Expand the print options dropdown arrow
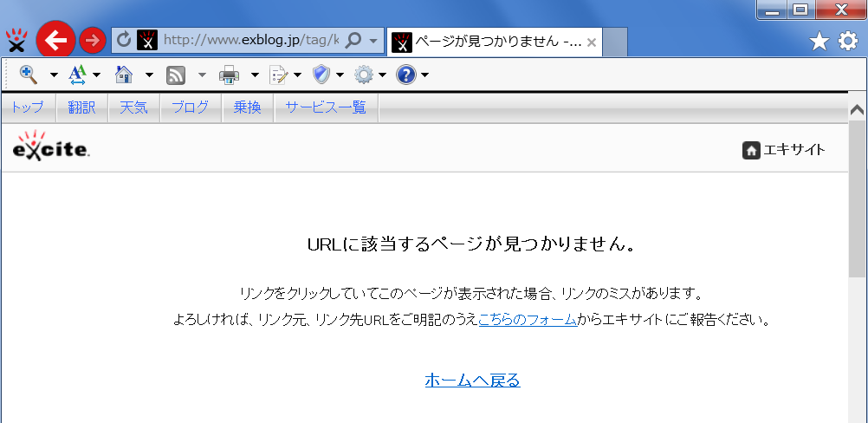868x423 pixels. pyautogui.click(x=255, y=75)
